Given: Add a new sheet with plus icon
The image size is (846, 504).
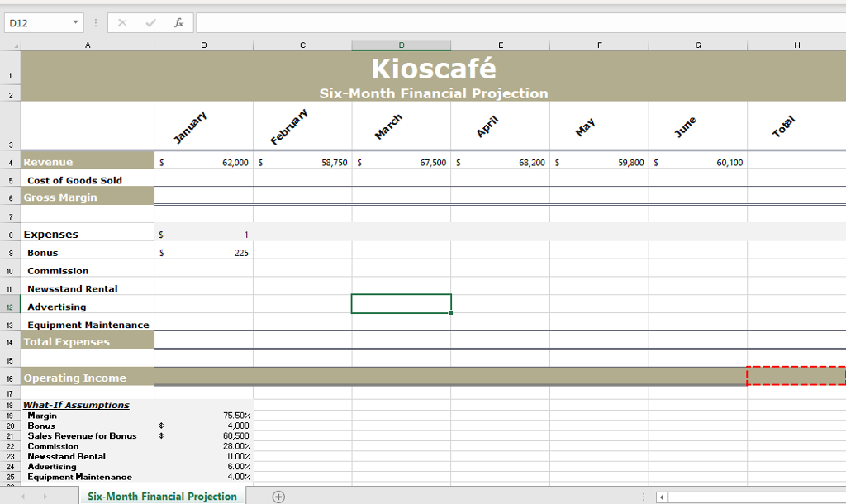Looking at the screenshot, I should click(x=278, y=497).
